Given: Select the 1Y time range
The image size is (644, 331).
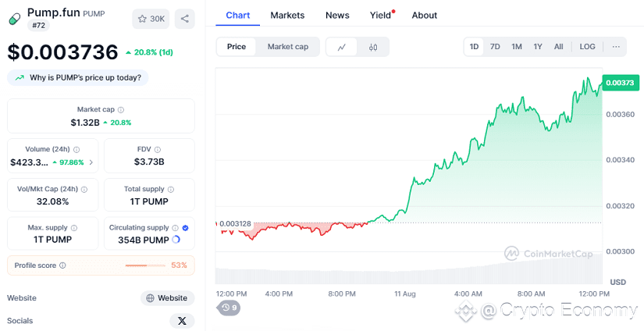Looking at the screenshot, I should [x=538, y=47].
